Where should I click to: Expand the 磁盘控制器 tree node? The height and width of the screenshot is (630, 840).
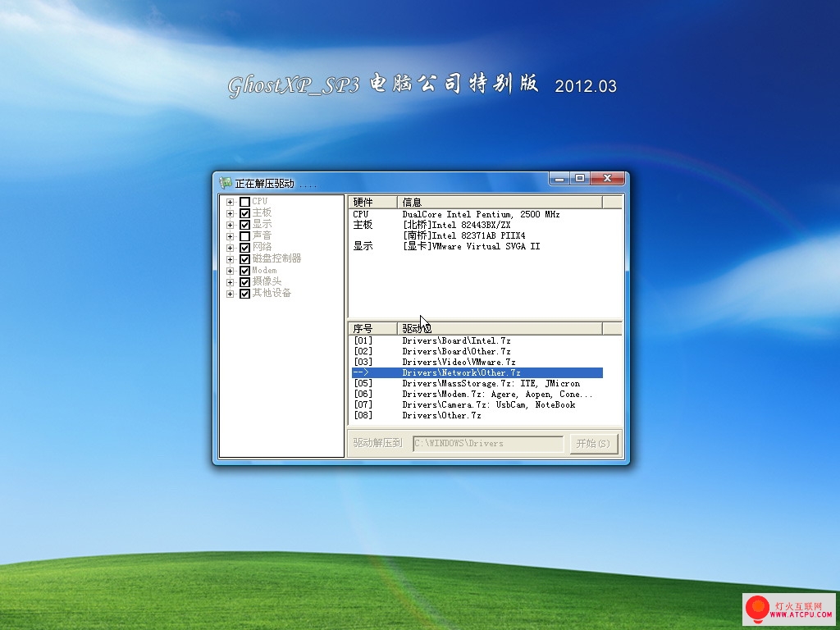tap(230, 259)
